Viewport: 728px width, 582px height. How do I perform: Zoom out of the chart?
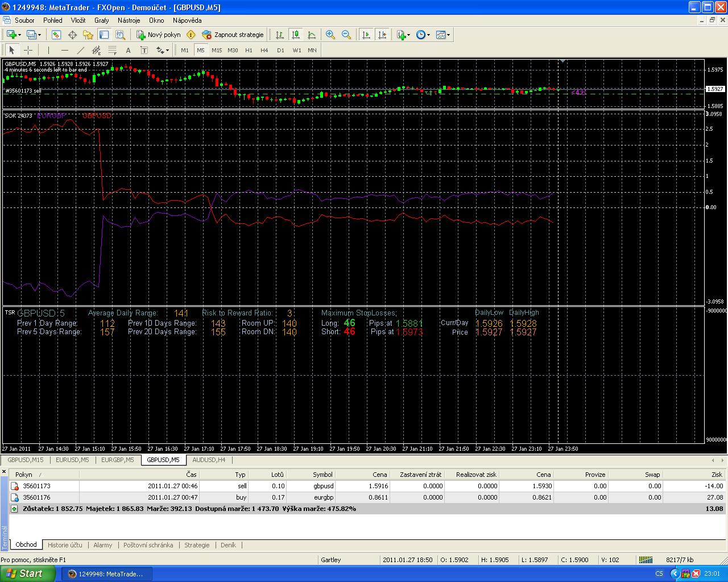346,35
